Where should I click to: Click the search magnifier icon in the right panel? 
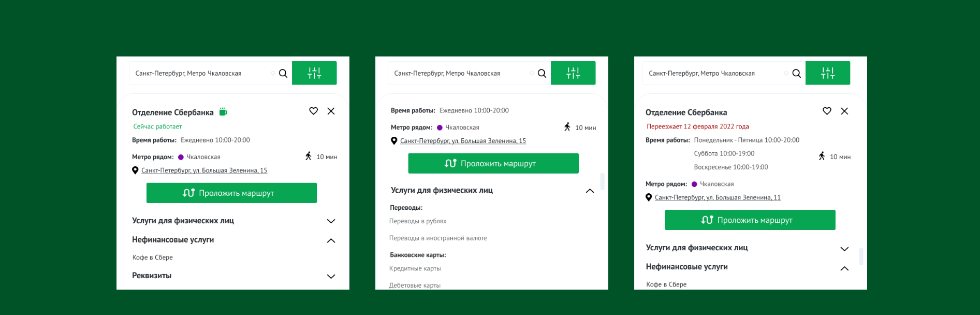tap(797, 74)
